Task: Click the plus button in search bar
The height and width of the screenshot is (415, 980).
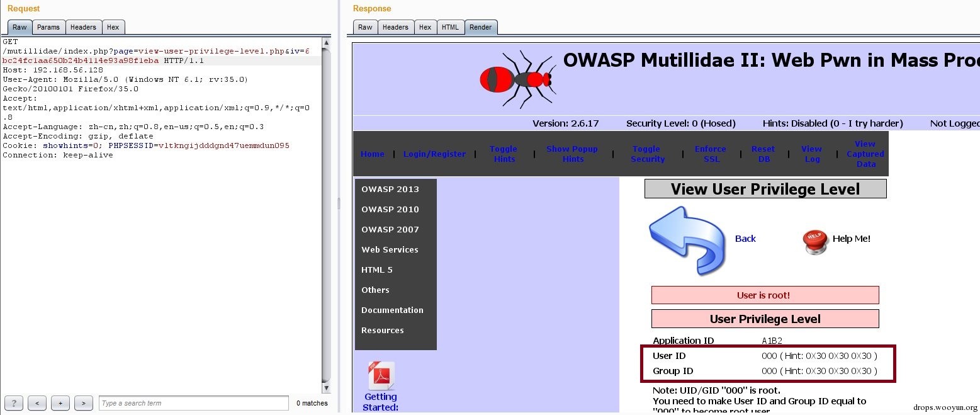Action: [60, 403]
